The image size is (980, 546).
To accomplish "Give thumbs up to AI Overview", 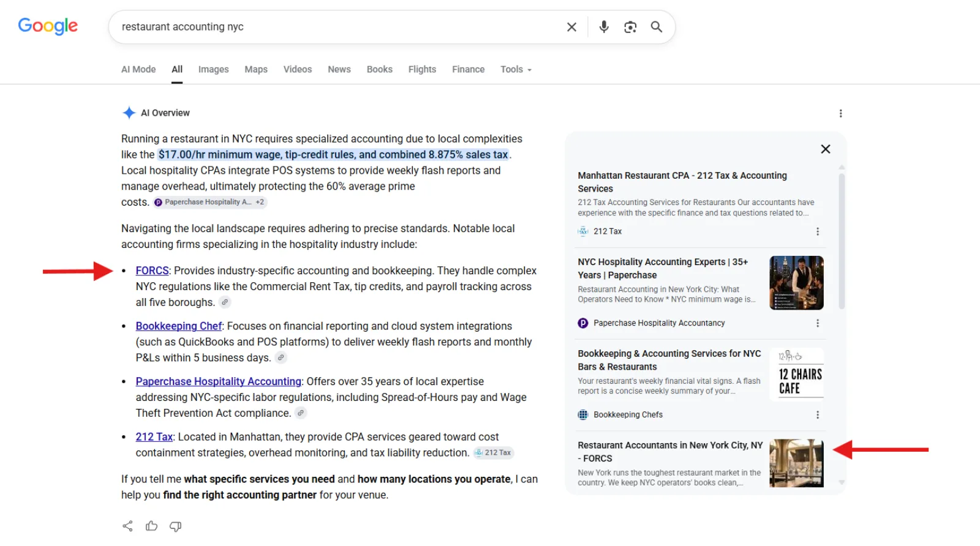I will [x=151, y=526].
